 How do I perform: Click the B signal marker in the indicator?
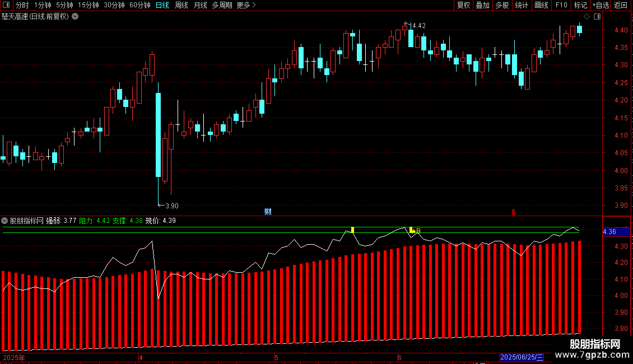[x=418, y=231]
